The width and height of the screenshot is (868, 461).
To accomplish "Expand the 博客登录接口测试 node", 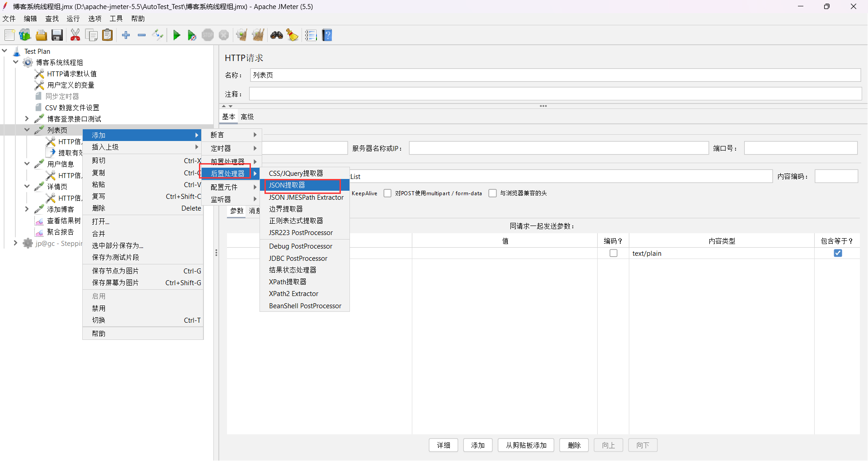I will tap(27, 119).
